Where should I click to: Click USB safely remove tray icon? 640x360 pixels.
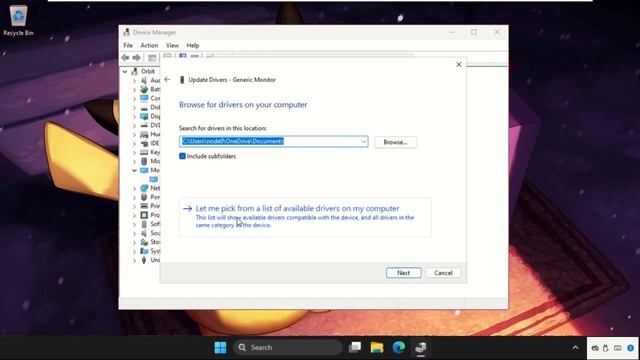(x=606, y=348)
